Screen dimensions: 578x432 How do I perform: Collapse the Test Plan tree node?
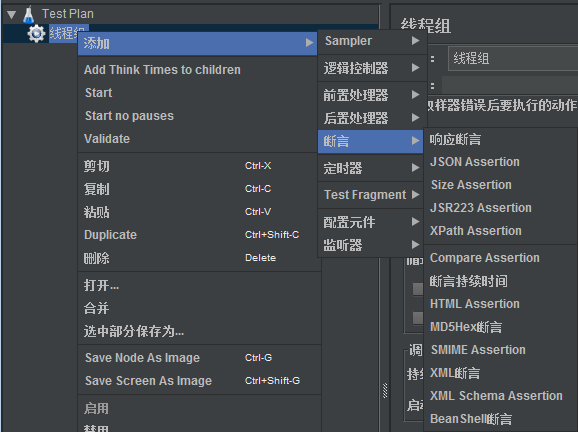point(11,15)
